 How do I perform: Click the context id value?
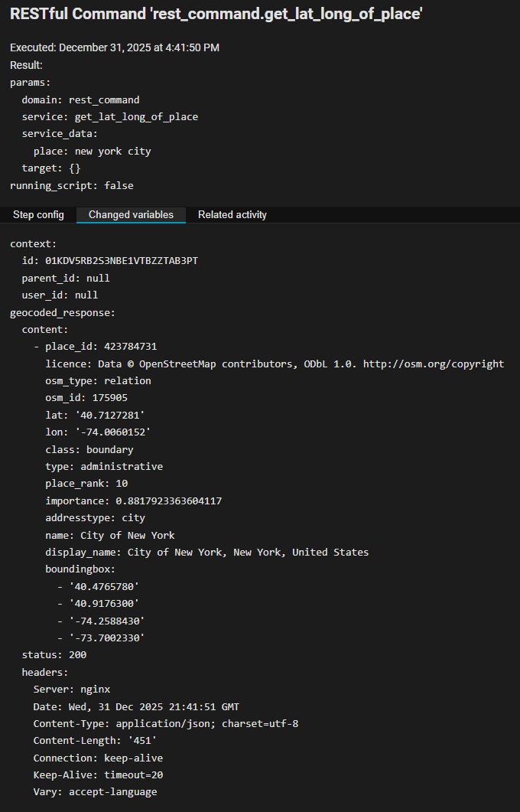tap(122, 261)
